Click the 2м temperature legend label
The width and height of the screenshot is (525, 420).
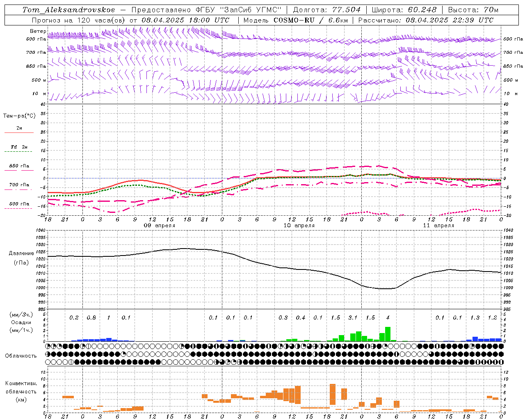19,128
